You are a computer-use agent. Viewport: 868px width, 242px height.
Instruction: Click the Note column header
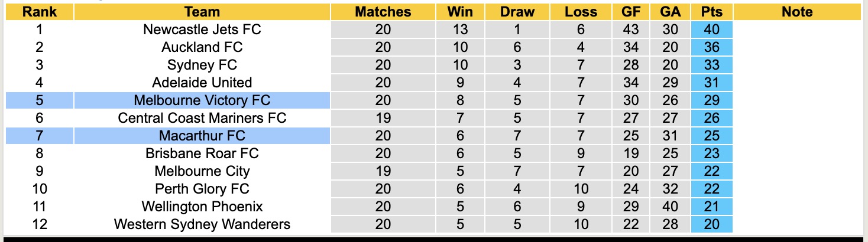[797, 12]
